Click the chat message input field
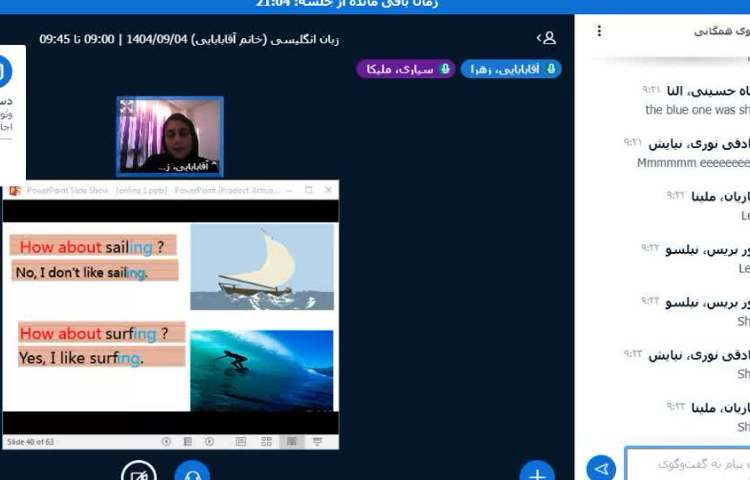The width and height of the screenshot is (750, 480). [x=688, y=464]
